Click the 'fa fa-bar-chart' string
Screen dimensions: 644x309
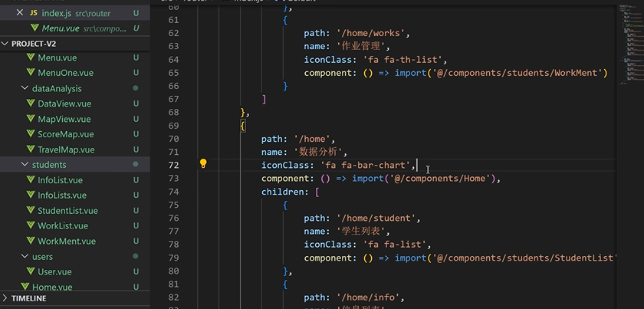[x=366, y=165]
